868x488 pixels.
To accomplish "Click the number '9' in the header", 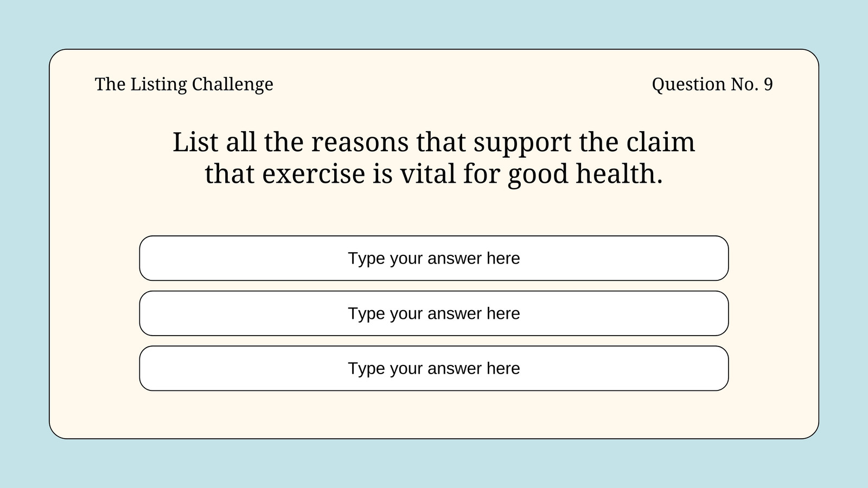I will click(x=768, y=85).
